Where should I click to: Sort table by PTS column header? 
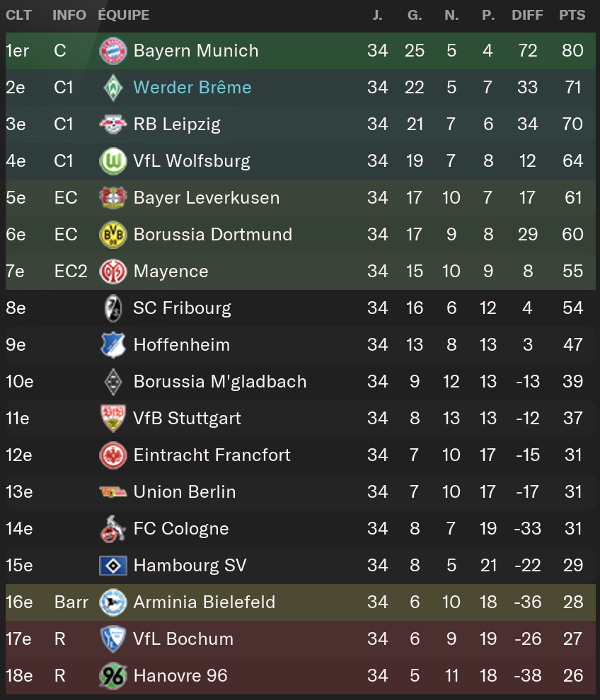(x=572, y=15)
